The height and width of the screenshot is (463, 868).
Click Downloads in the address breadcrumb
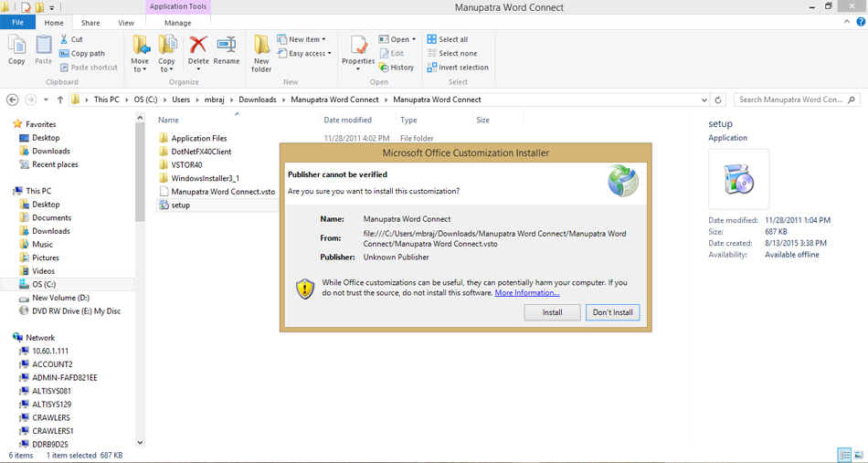click(x=258, y=100)
